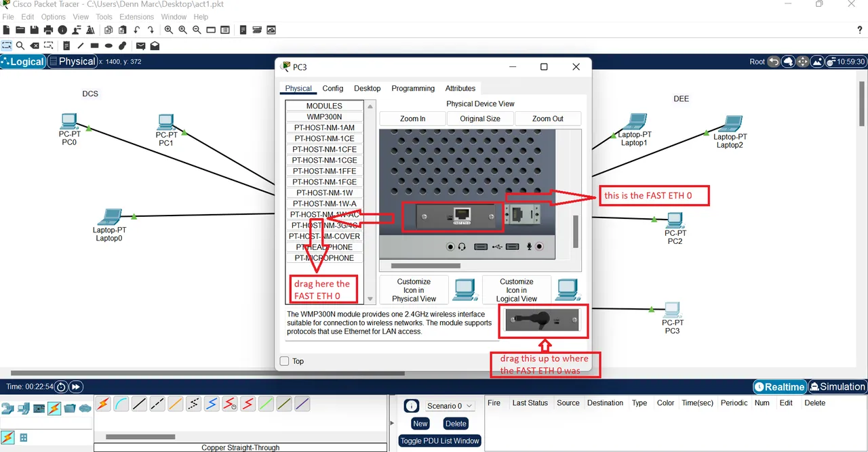868x452 pixels.
Task: Click the cable type horizontal scrollbar
Action: (x=140, y=437)
